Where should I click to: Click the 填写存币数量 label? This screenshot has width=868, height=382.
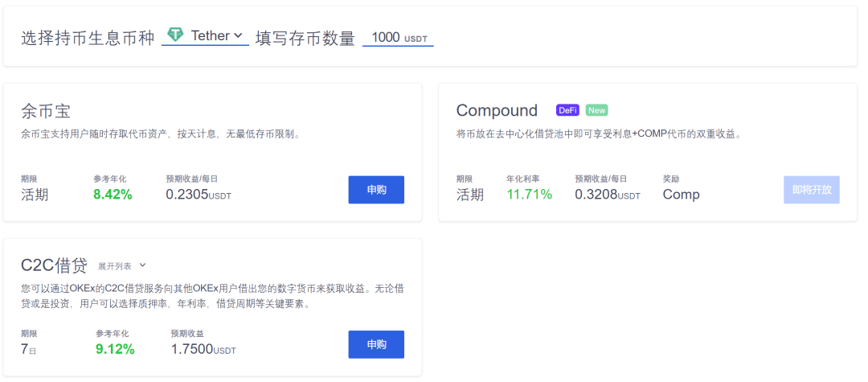pos(305,39)
